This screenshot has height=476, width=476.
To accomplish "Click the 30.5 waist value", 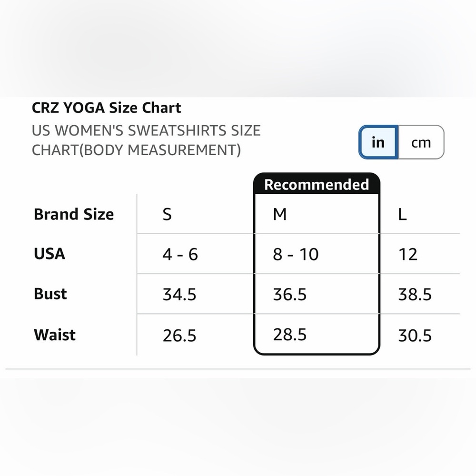I will (415, 336).
